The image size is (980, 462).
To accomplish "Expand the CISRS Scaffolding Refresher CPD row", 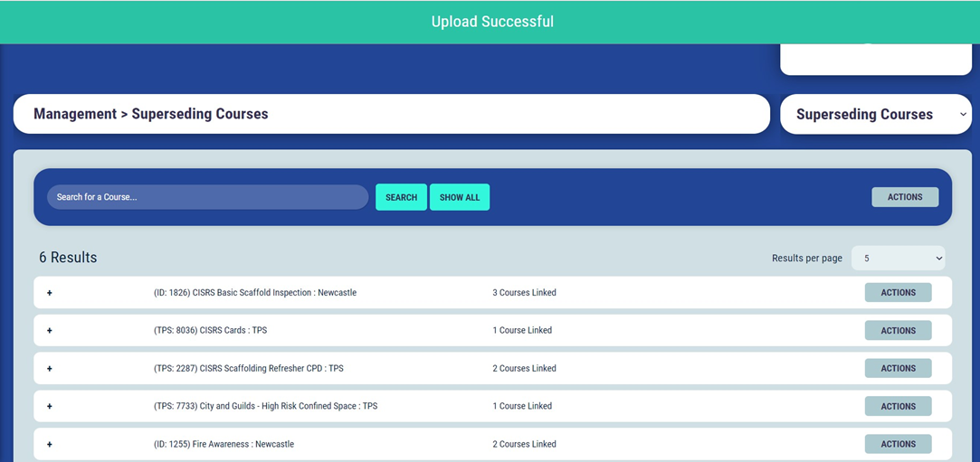I will click(50, 369).
